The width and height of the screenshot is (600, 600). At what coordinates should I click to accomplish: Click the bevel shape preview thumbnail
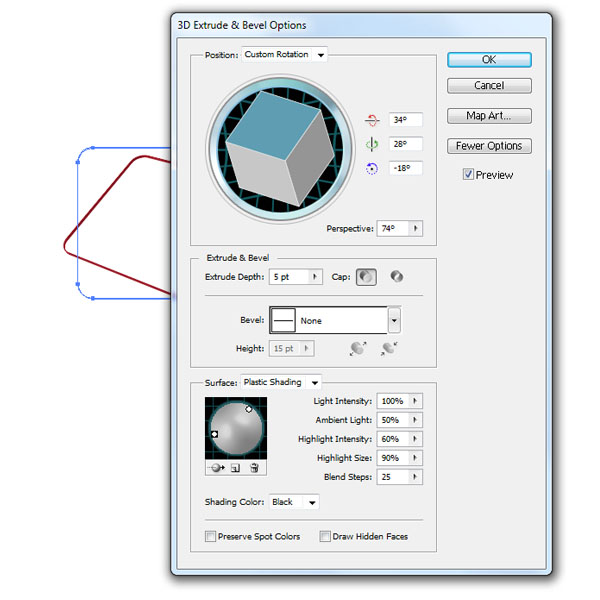(x=283, y=320)
